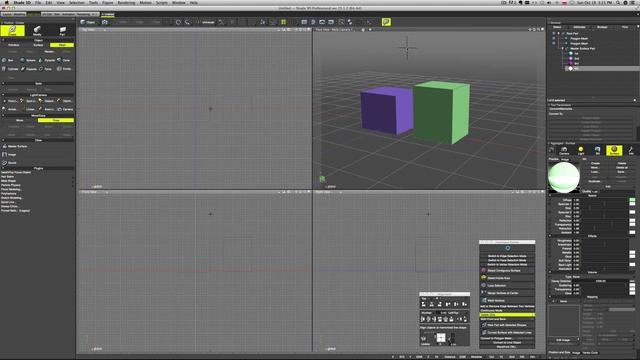
Task: Click the Create button in Surface panel
Action: (595, 163)
